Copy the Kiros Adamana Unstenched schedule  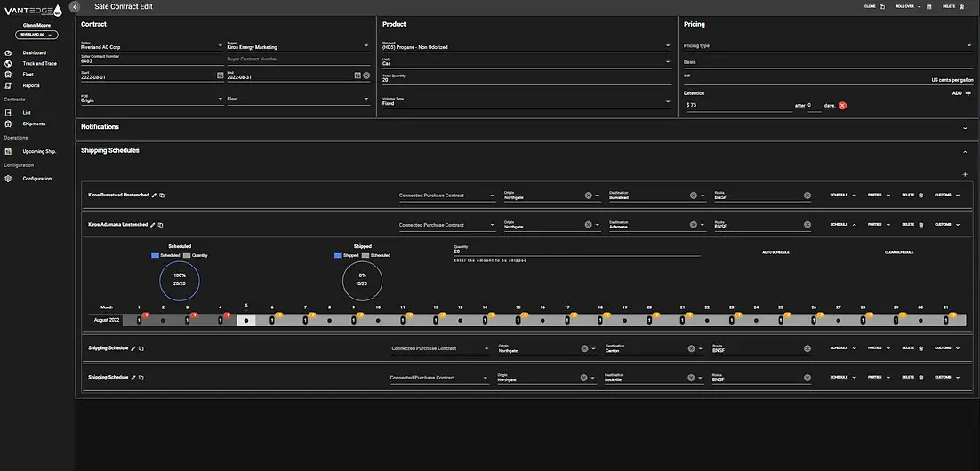click(x=162, y=225)
